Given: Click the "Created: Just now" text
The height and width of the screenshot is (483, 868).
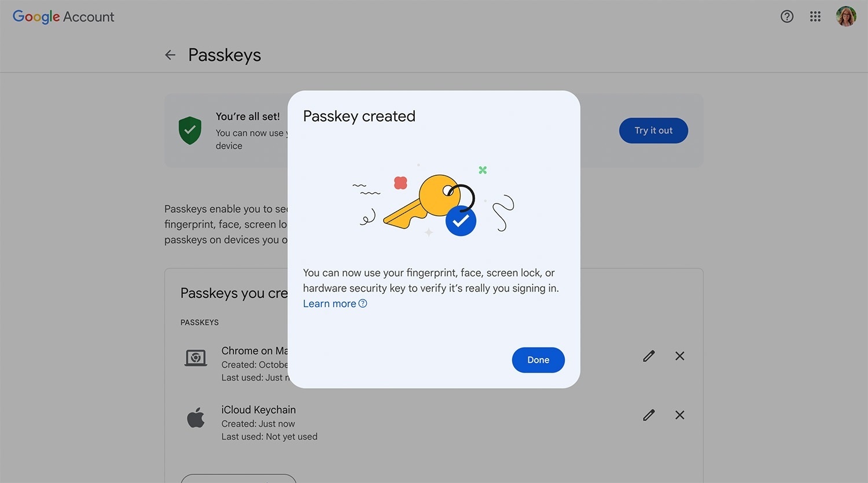Looking at the screenshot, I should point(258,423).
